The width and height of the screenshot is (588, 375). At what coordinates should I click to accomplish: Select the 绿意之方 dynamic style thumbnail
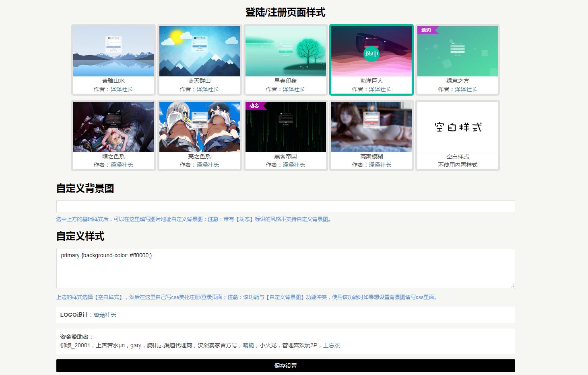[458, 51]
